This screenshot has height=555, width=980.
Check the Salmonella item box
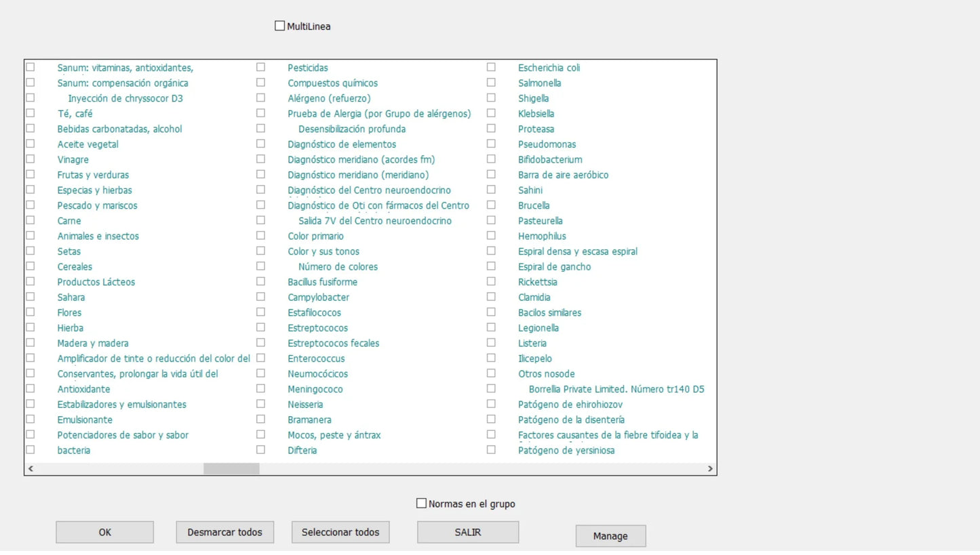click(x=491, y=83)
